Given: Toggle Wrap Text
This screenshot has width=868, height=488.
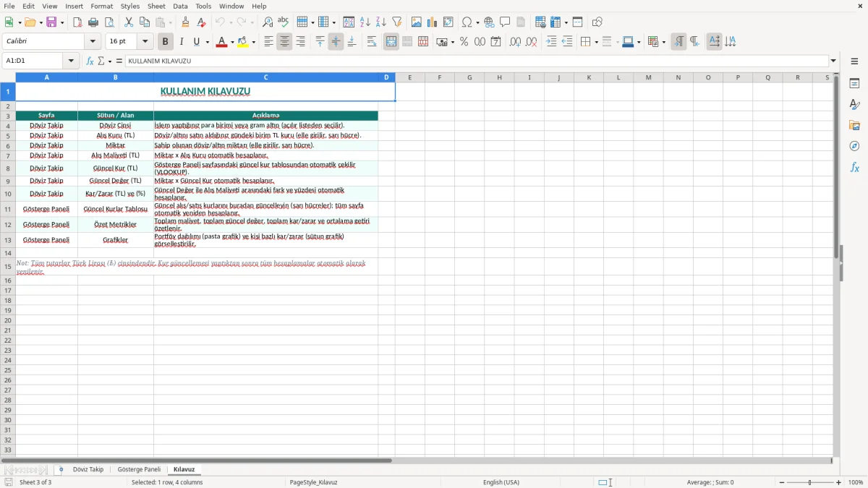Looking at the screenshot, I should [x=372, y=42].
